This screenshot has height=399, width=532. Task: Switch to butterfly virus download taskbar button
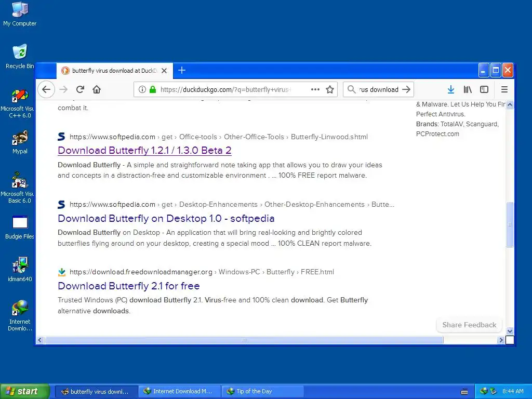click(x=96, y=391)
